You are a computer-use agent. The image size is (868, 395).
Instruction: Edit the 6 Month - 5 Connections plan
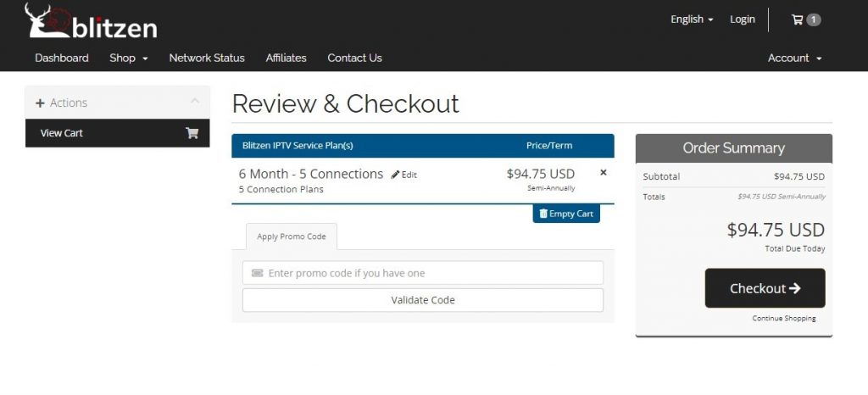404,175
